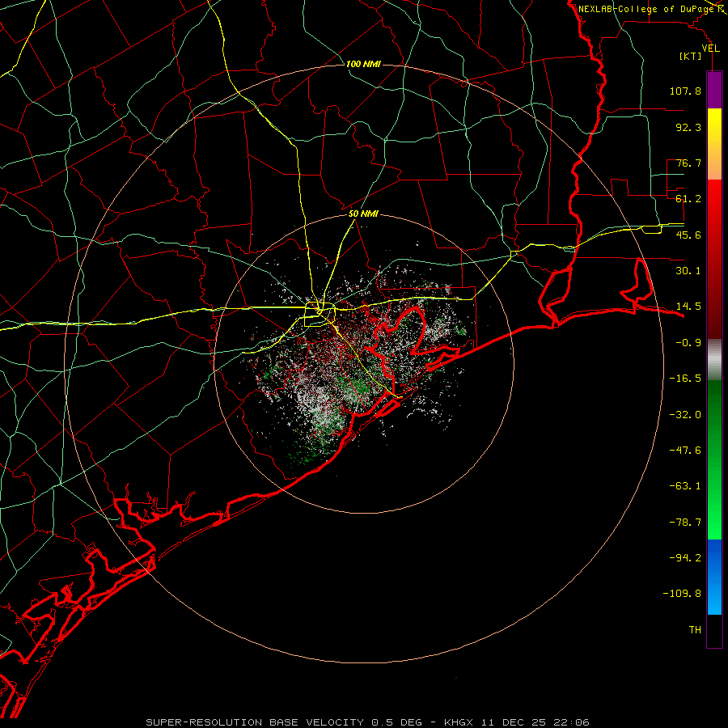The width and height of the screenshot is (728, 728).
Task: Click the gray near-zero segment of the color bar
Action: (714, 360)
